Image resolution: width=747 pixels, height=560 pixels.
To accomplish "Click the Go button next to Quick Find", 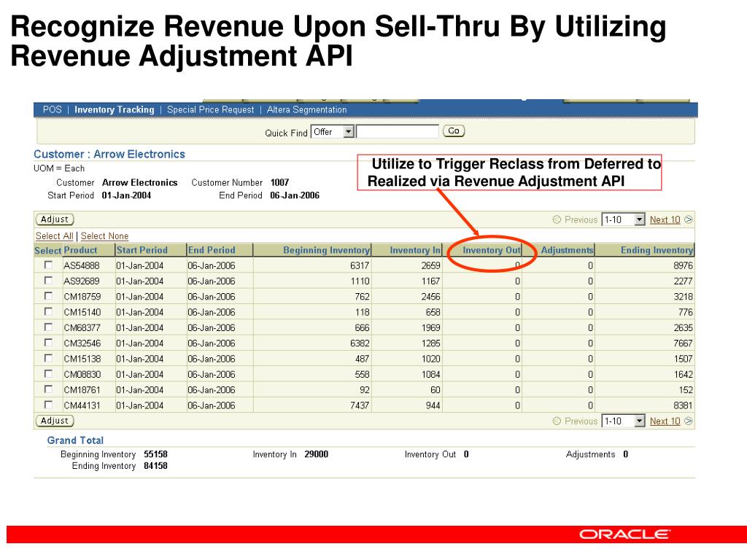I will pyautogui.click(x=454, y=131).
